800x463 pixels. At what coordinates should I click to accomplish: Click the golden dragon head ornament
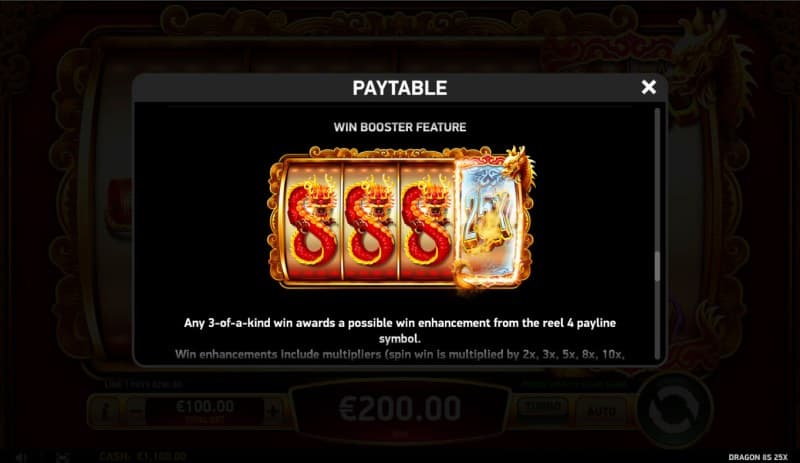(519, 164)
